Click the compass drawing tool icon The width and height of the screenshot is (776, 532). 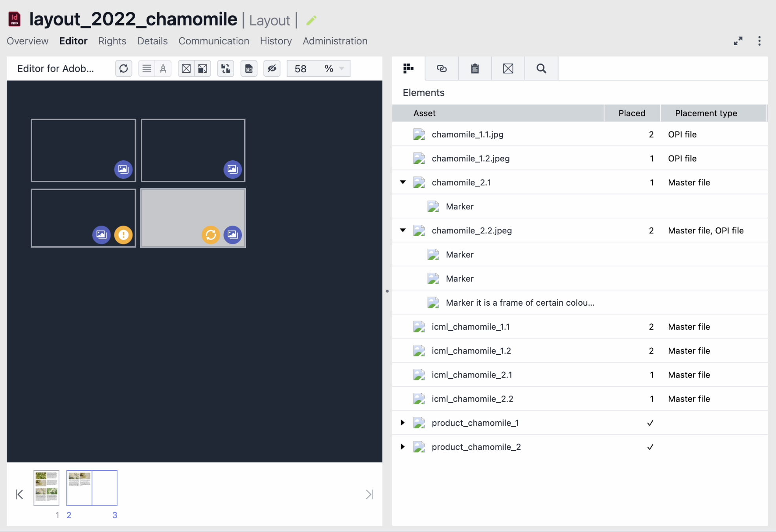click(163, 69)
